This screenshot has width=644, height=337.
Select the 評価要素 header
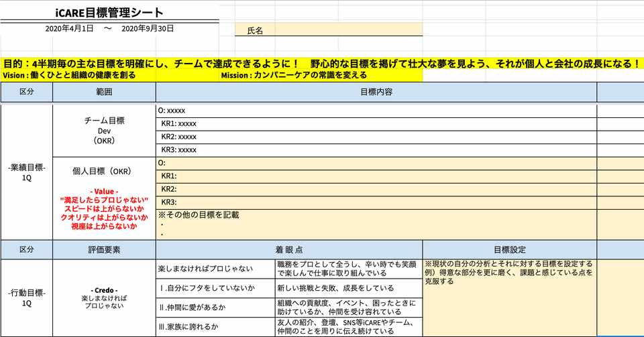pyautogui.click(x=105, y=250)
